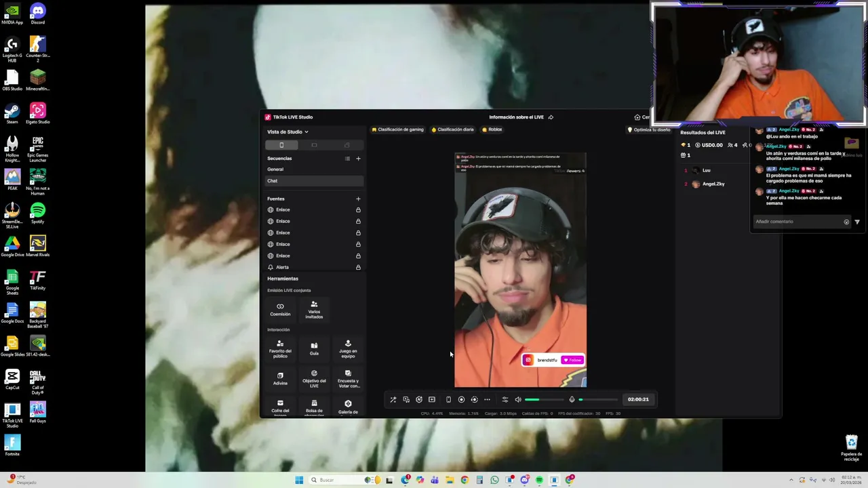Click Spotify icon in taskbar

539,480
